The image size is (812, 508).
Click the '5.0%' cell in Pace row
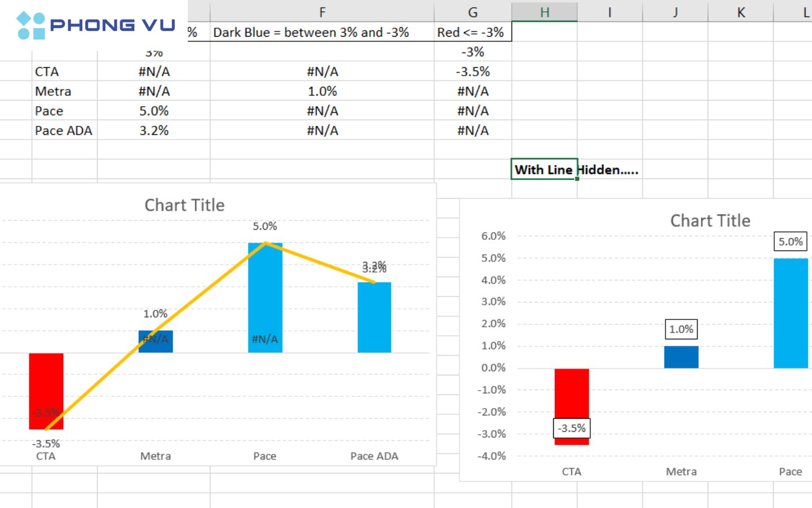pos(153,111)
